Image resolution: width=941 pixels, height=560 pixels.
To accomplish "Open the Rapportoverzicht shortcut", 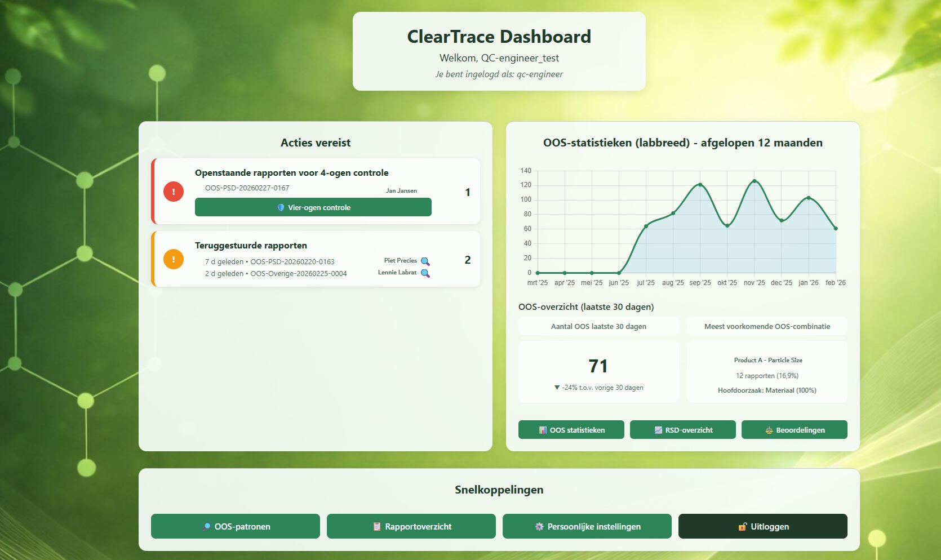I will tap(411, 527).
